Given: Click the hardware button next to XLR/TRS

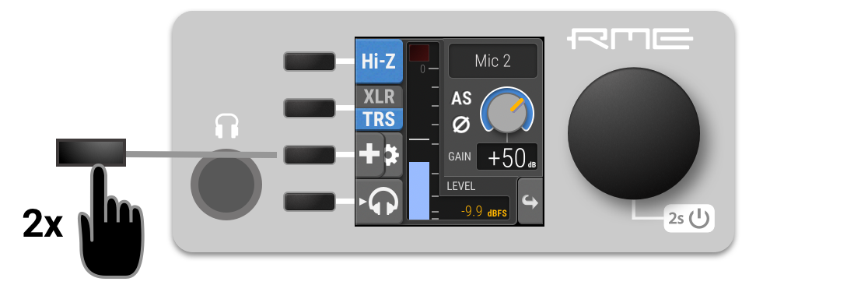Looking at the screenshot, I should click(310, 107).
